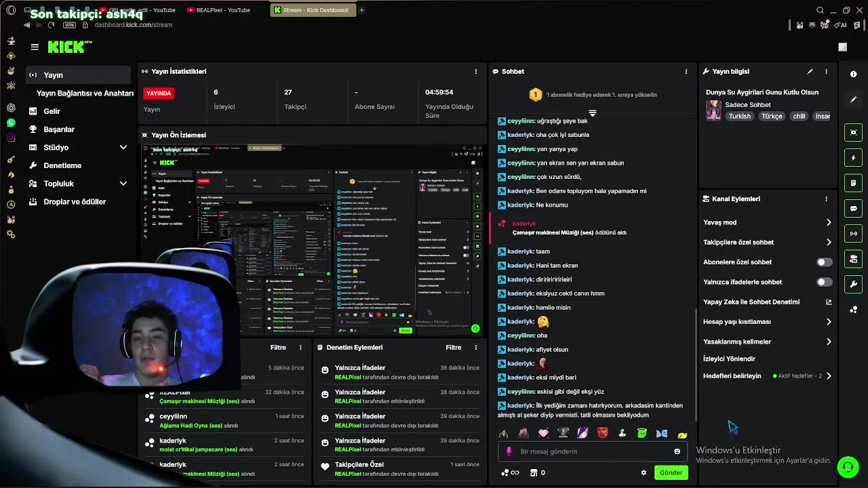This screenshot has height=488, width=868.
Task: Click the pencil icon in right rail
Action: point(853,100)
